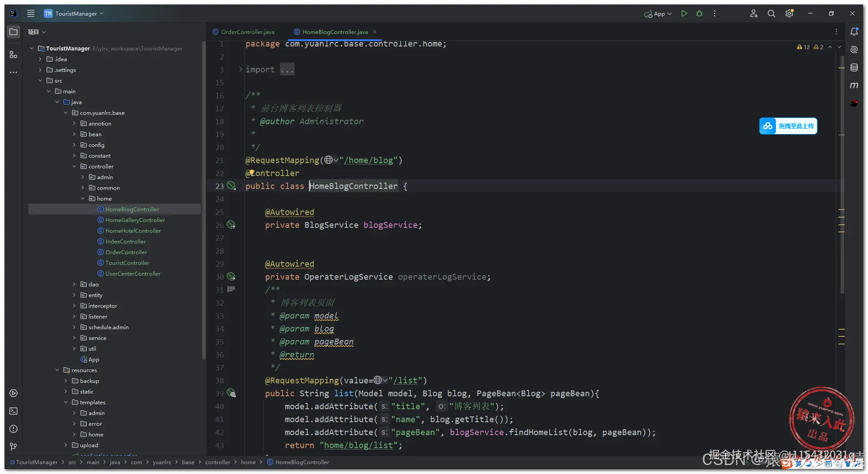The image size is (868, 474).
Task: Expand the dao package
Action: click(x=74, y=284)
